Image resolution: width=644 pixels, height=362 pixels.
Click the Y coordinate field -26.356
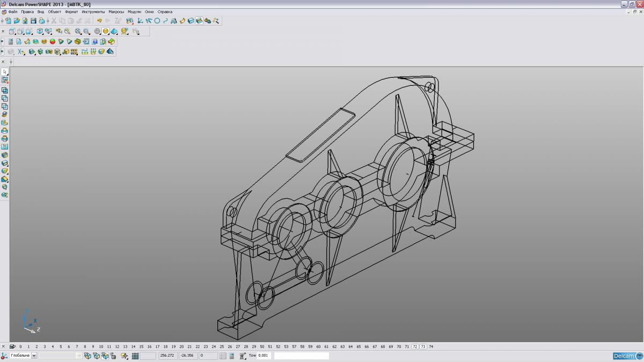(x=188, y=356)
